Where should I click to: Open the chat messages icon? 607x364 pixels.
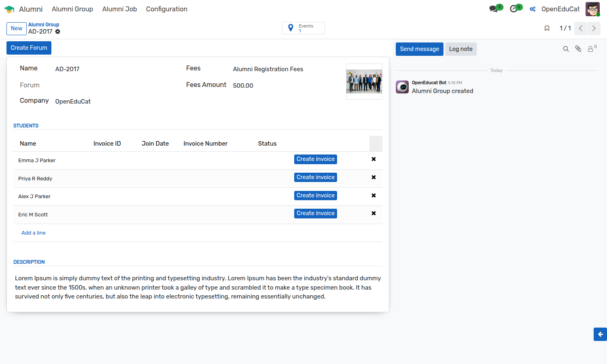click(493, 9)
